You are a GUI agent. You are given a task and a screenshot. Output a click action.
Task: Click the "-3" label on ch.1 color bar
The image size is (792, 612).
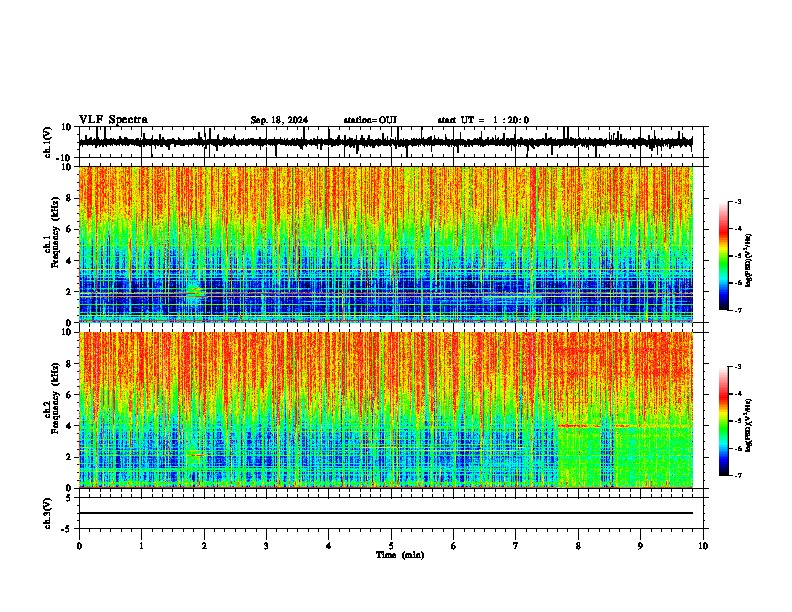click(737, 202)
